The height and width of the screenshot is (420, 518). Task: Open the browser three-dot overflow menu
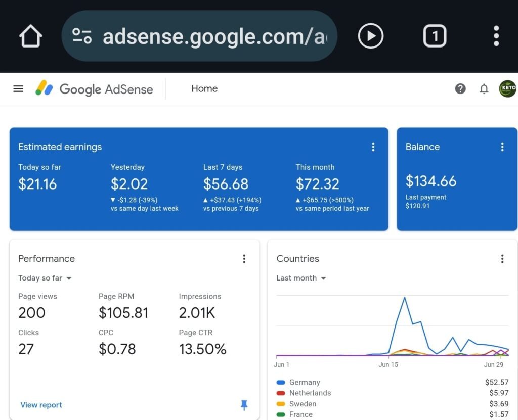tap(496, 36)
